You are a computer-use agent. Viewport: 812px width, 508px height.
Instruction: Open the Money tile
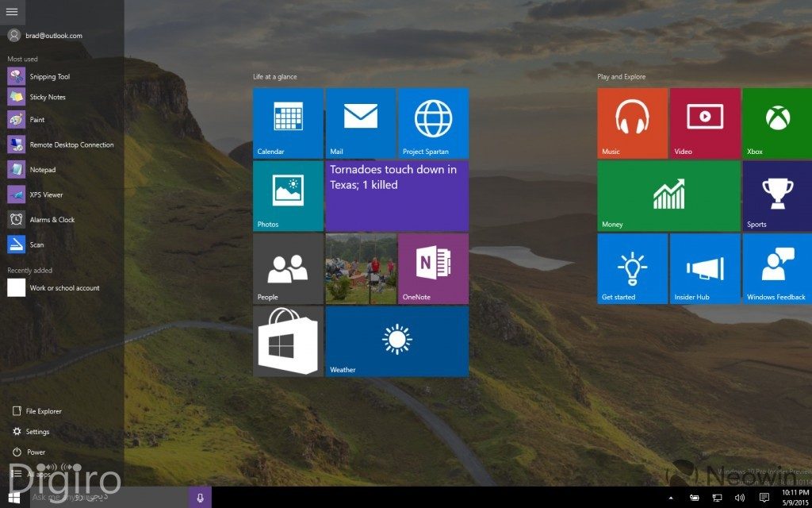tap(668, 196)
